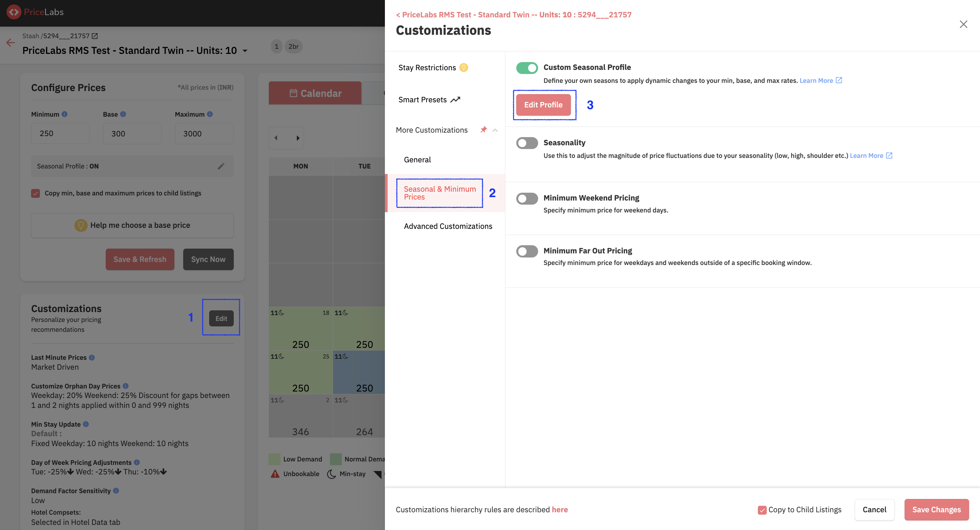Collapse the More Customizations chevron
The image size is (980, 530).
click(x=495, y=130)
